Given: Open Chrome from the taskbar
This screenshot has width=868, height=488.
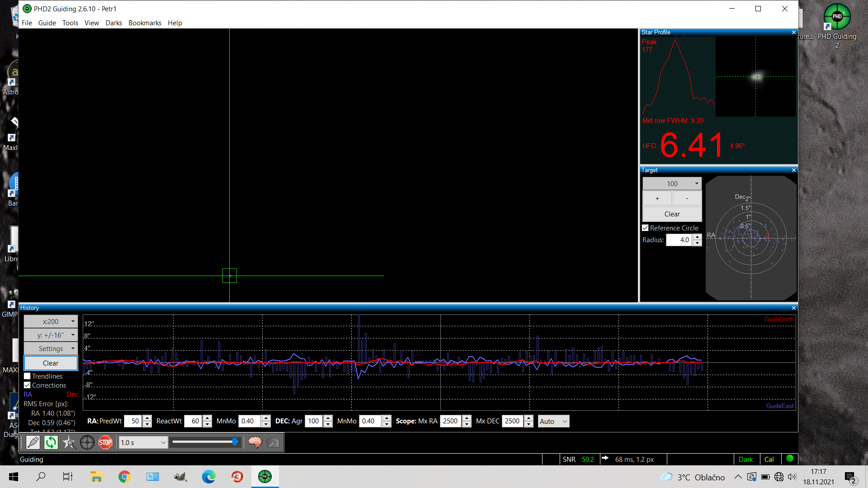Looking at the screenshot, I should click(124, 477).
